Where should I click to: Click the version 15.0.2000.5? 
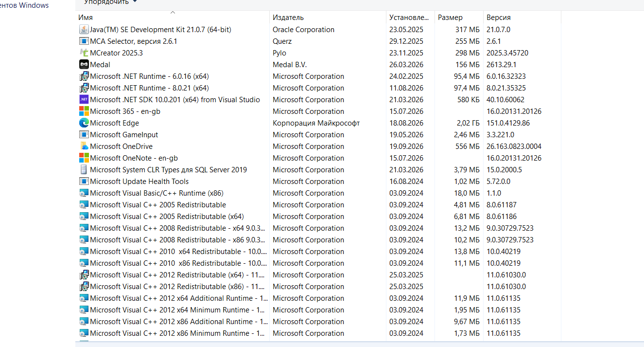tap(504, 170)
